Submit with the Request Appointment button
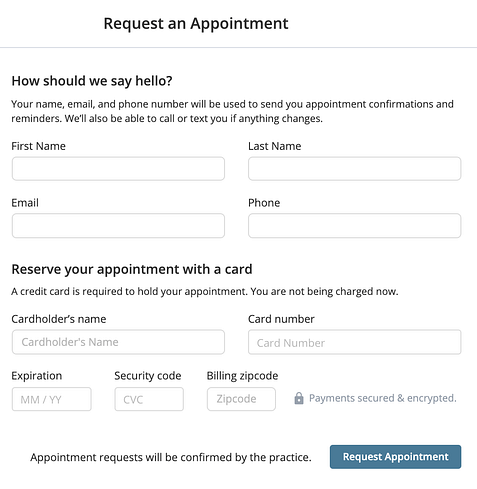The width and height of the screenshot is (477, 489). click(395, 457)
